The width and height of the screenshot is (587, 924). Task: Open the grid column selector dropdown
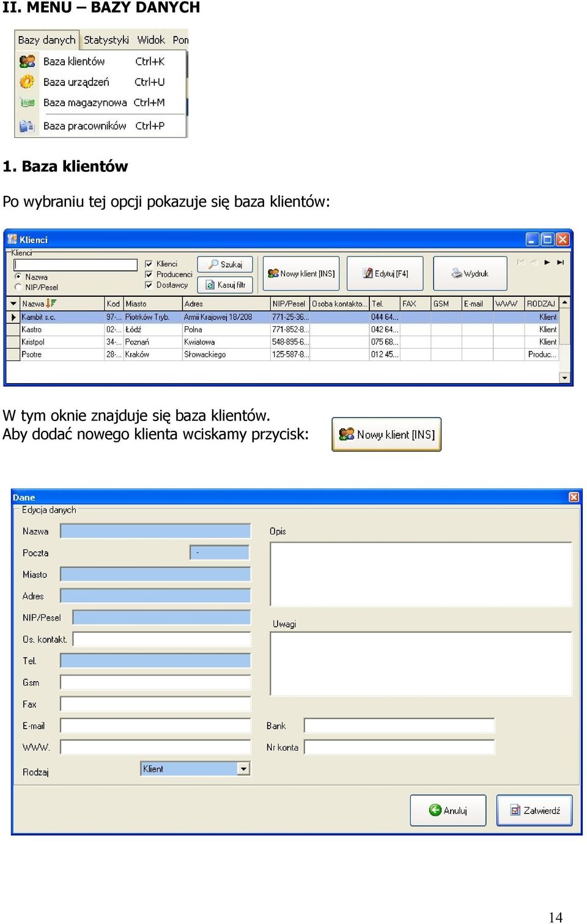13,304
